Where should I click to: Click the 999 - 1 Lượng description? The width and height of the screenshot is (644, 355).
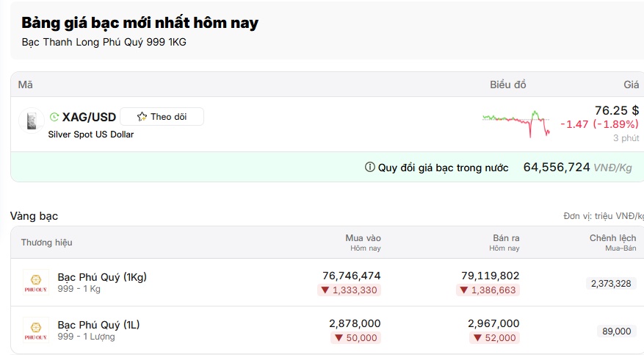[86, 337]
